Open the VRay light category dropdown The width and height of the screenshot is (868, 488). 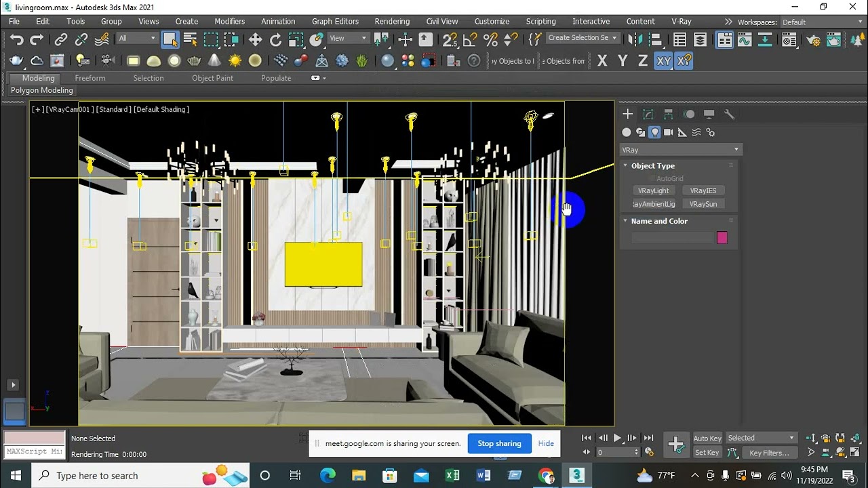pyautogui.click(x=681, y=150)
